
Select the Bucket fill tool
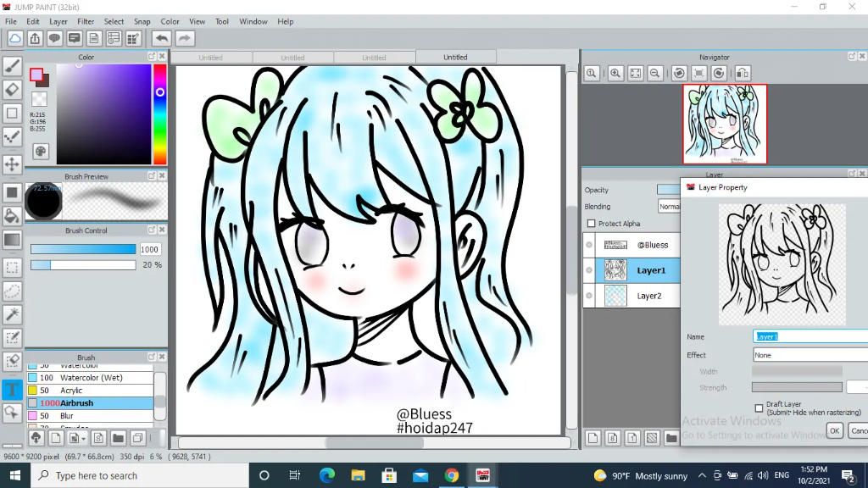click(x=12, y=216)
